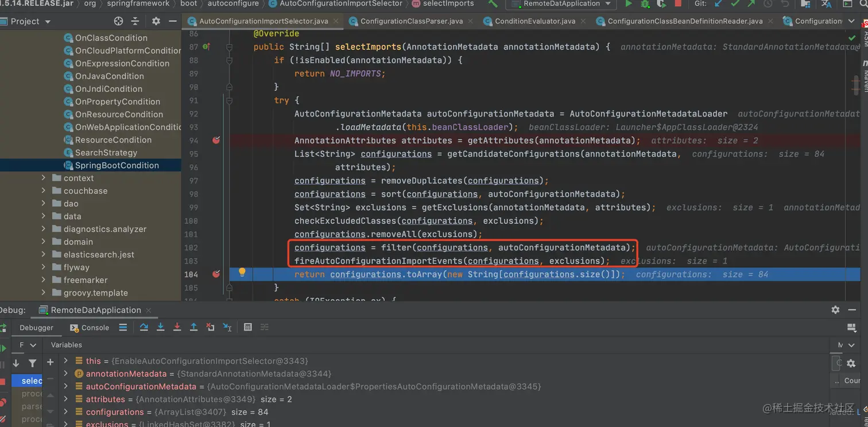Viewport: 868px width, 427px height.
Task: Click the lightbulb on line 104
Action: point(242,273)
